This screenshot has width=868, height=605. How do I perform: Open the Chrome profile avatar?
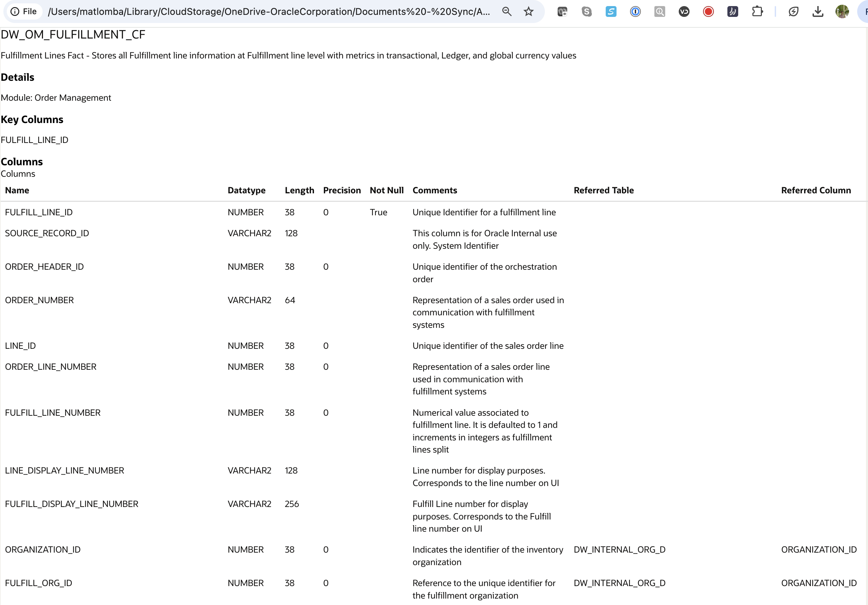(842, 12)
